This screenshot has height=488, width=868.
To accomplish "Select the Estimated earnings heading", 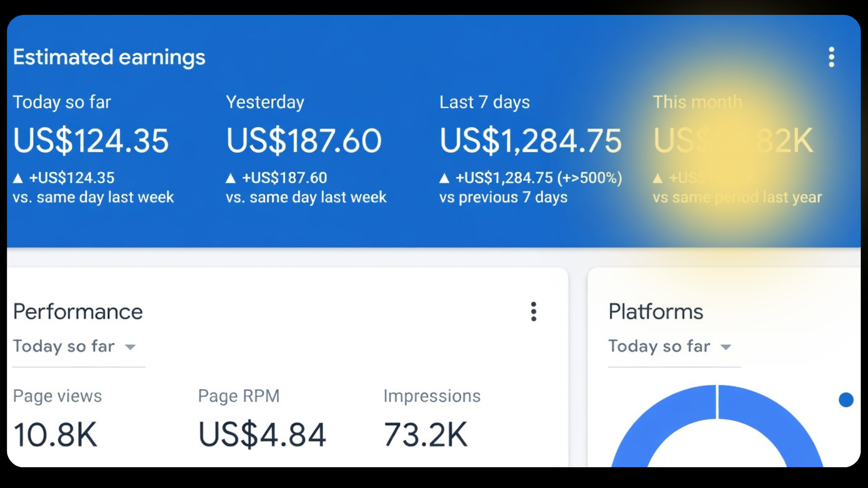I will 109,57.
